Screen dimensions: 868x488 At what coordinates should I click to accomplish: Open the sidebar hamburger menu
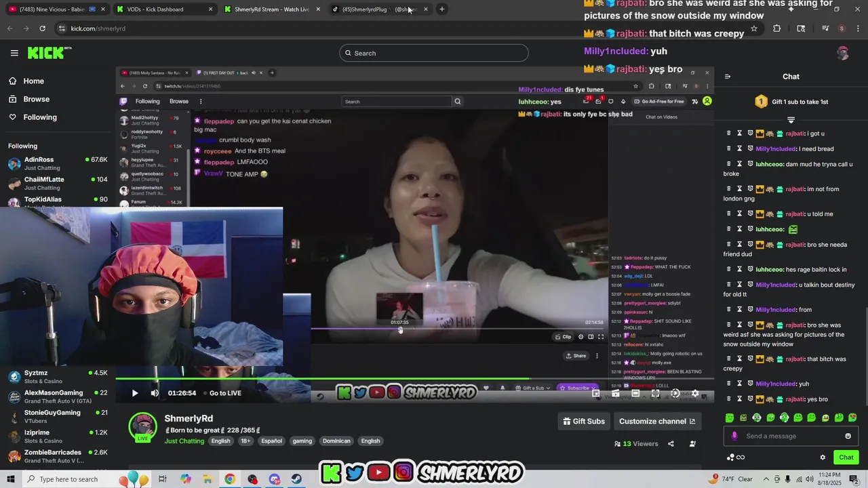coord(14,53)
